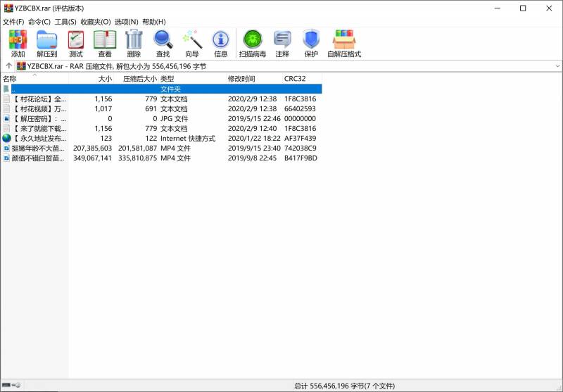Click the 保护 (Protect) shield icon
The height and width of the screenshot is (392, 563).
(x=311, y=39)
